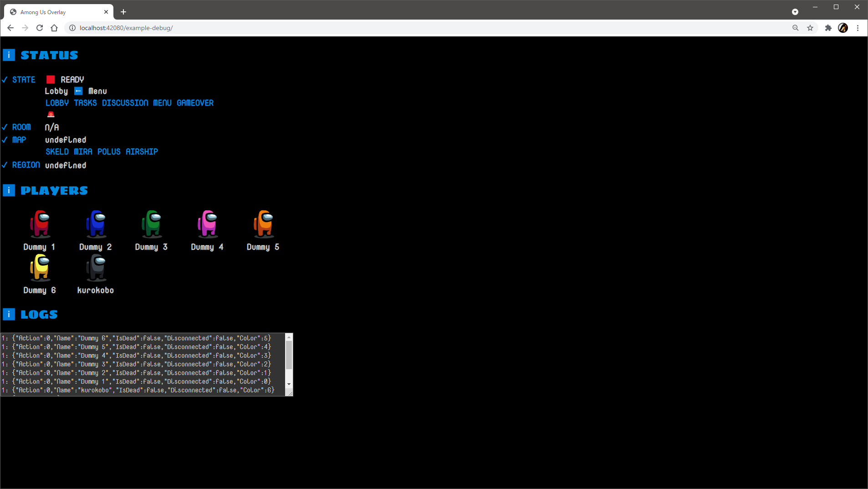Image resolution: width=868 pixels, height=489 pixels.
Task: Open the Among Us Overlay browser tab
Action: (57, 12)
